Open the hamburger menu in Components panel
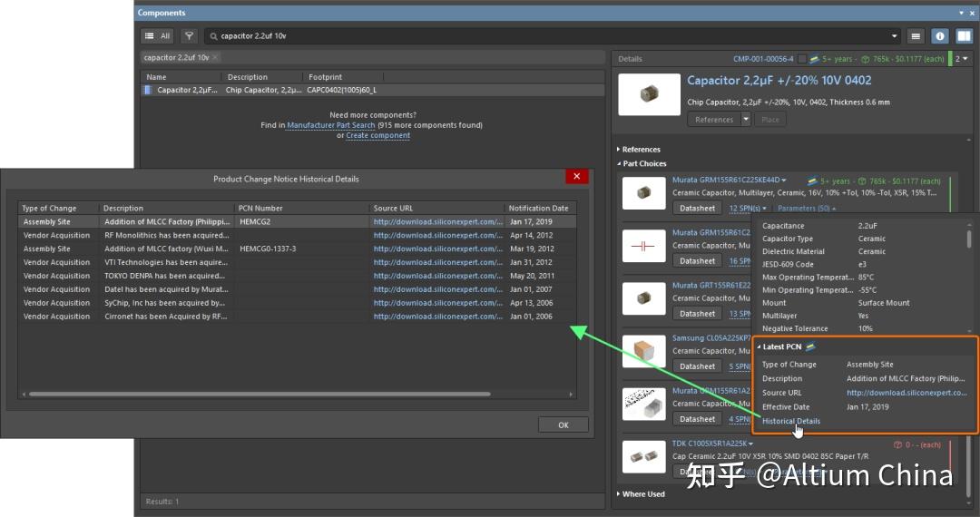 point(916,36)
